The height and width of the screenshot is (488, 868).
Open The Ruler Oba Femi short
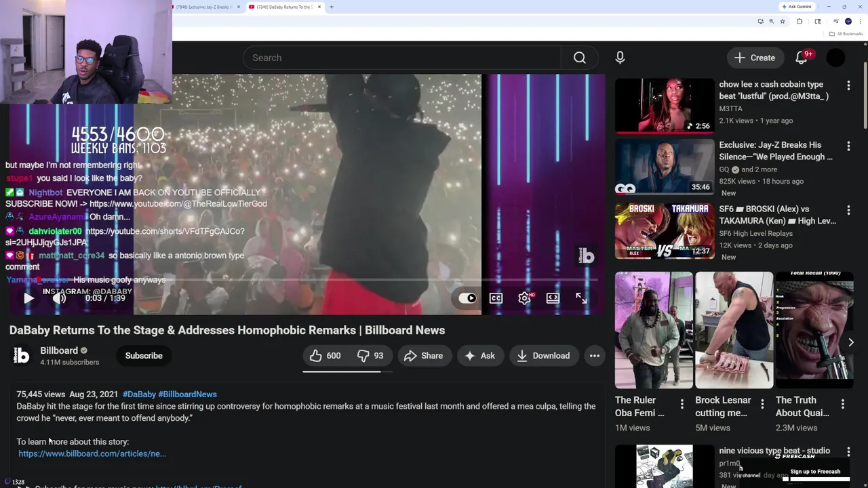[x=654, y=330]
